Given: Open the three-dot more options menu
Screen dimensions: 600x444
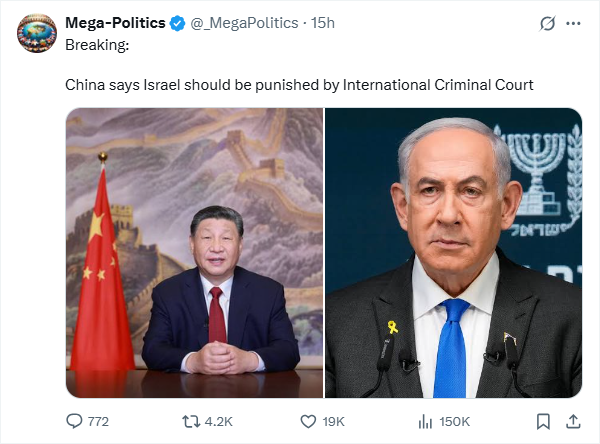Looking at the screenshot, I should pyautogui.click(x=573, y=24).
